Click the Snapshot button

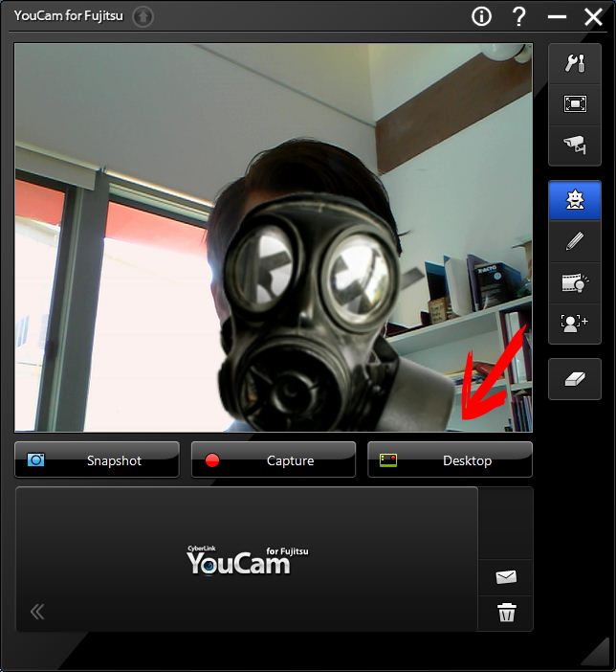(x=97, y=460)
